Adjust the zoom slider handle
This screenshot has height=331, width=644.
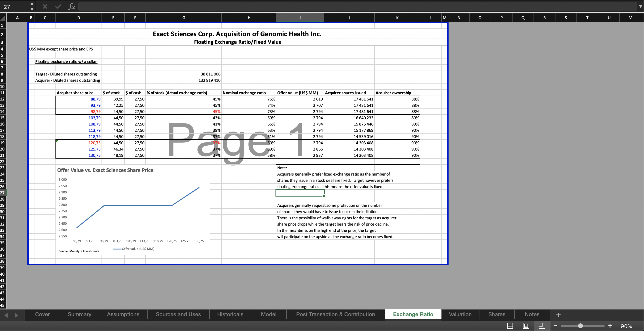[580, 326]
